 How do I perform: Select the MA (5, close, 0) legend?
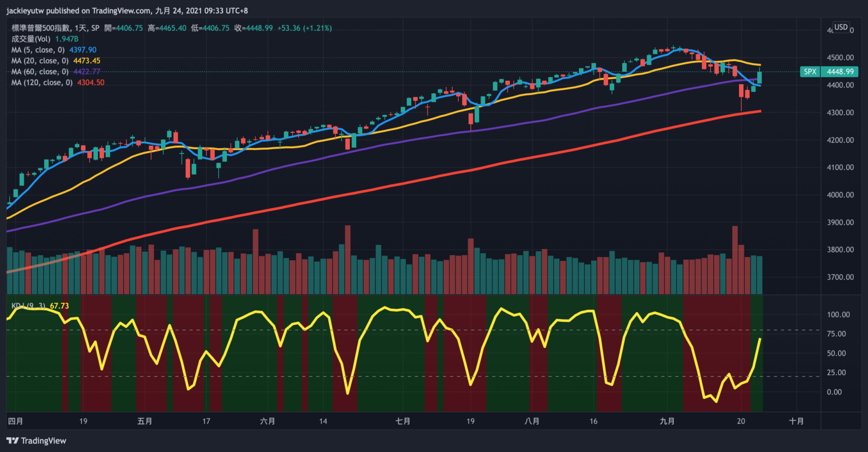(x=38, y=50)
